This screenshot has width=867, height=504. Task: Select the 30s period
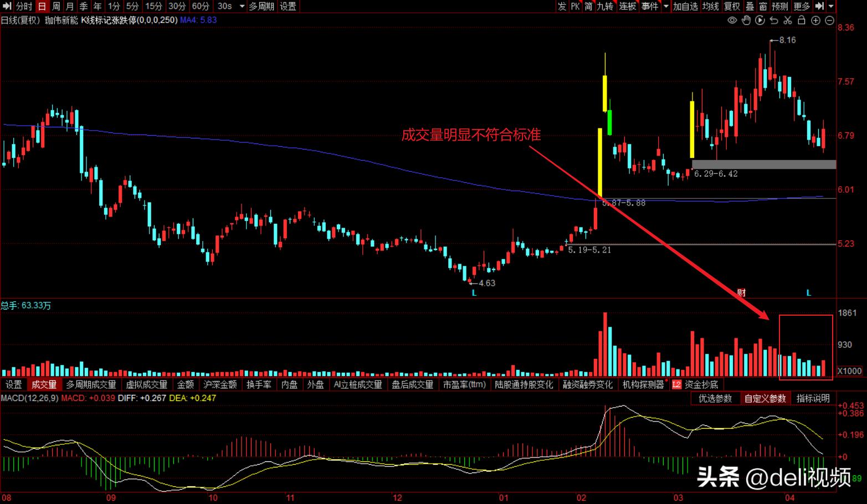pos(224,6)
